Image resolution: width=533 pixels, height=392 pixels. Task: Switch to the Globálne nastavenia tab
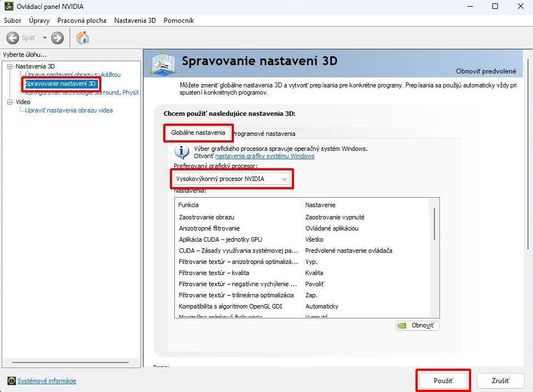[198, 133]
